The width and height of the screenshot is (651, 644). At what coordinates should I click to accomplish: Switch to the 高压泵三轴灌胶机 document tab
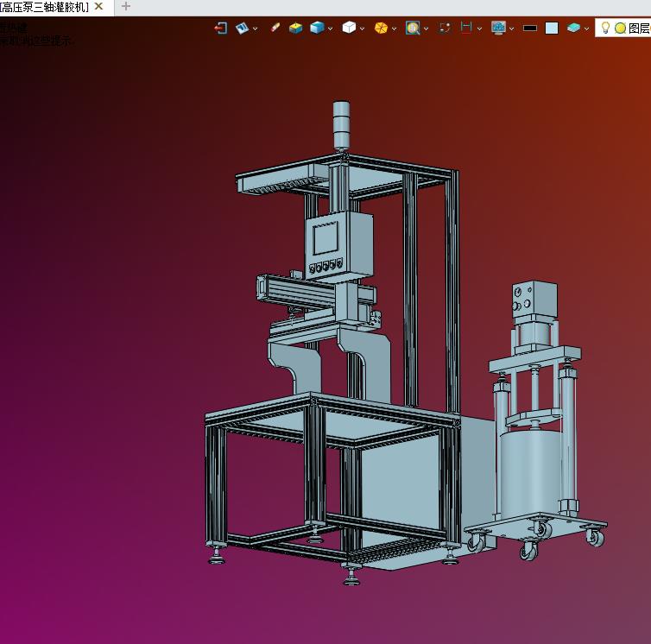coord(45,7)
